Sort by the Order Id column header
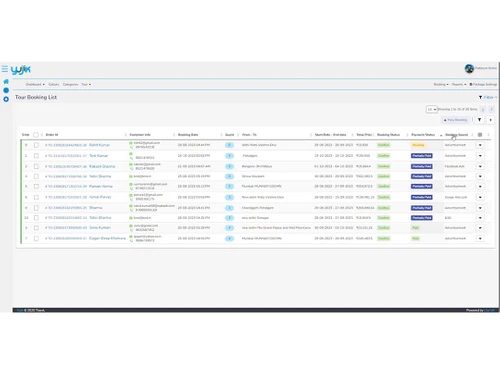500x375 pixels. 52,135
